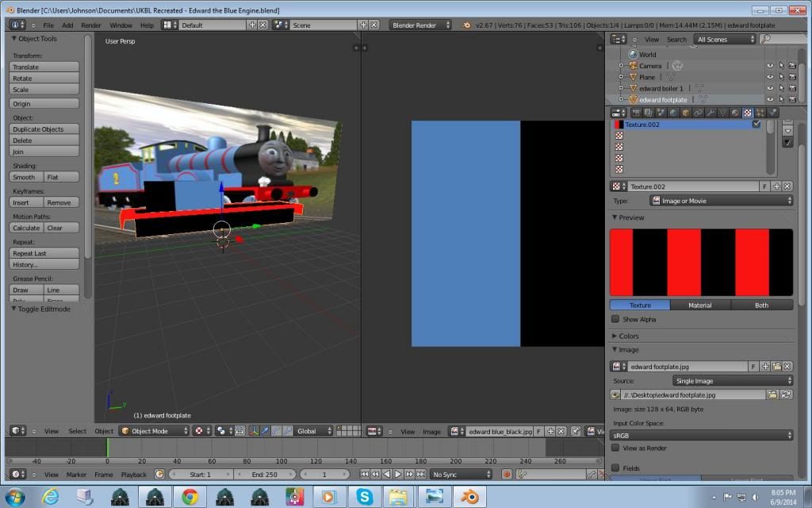Open the sRGB color space dropdown

[702, 436]
